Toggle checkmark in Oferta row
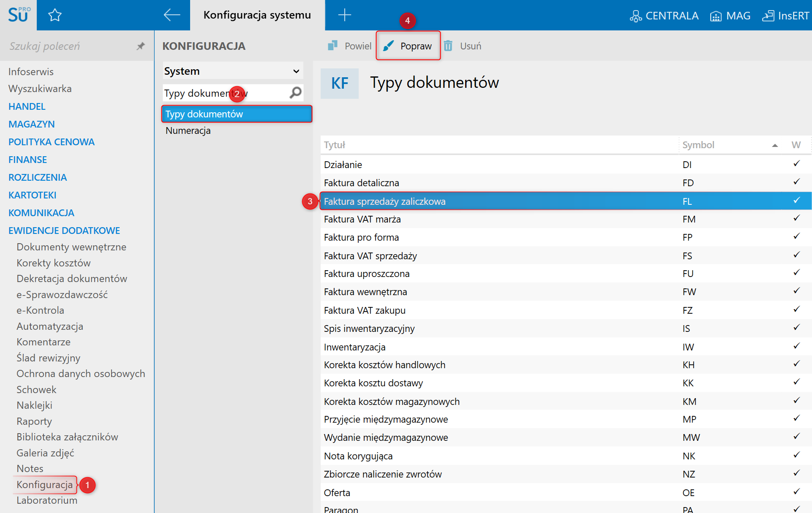This screenshot has height=513, width=812. click(x=796, y=492)
